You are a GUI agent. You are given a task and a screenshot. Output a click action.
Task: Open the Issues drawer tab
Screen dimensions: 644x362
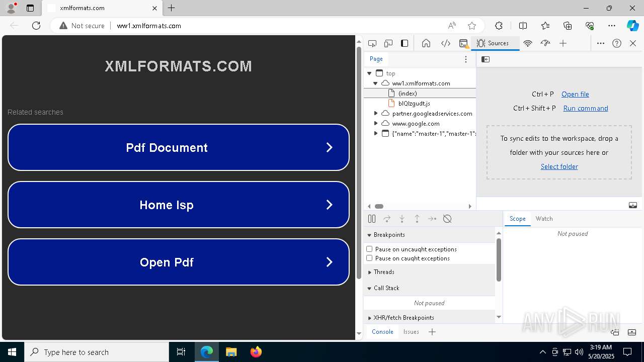tap(411, 332)
